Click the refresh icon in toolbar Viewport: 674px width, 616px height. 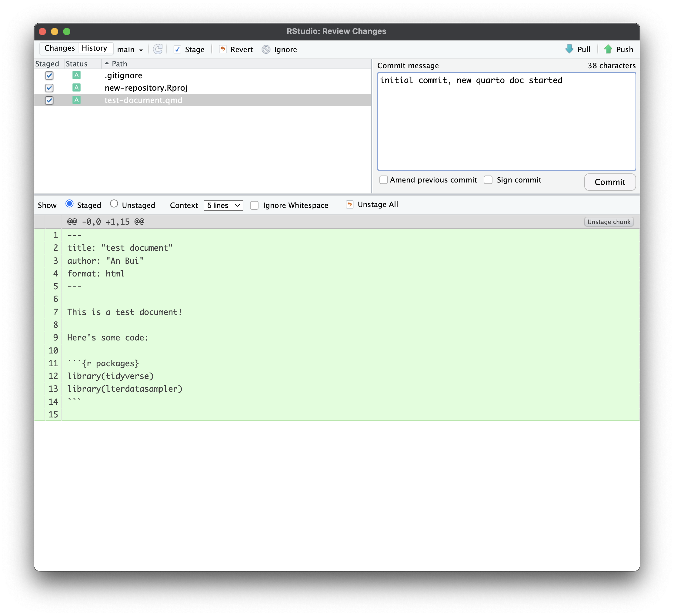(x=158, y=49)
